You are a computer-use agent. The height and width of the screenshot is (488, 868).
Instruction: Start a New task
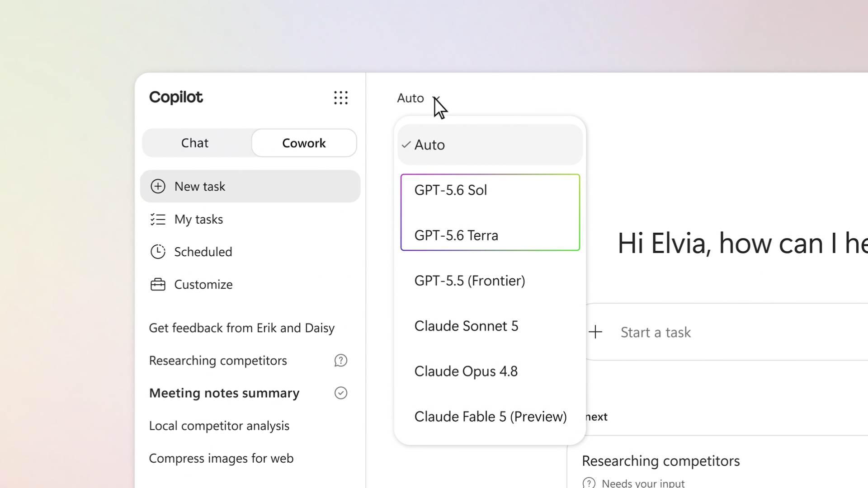(250, 186)
